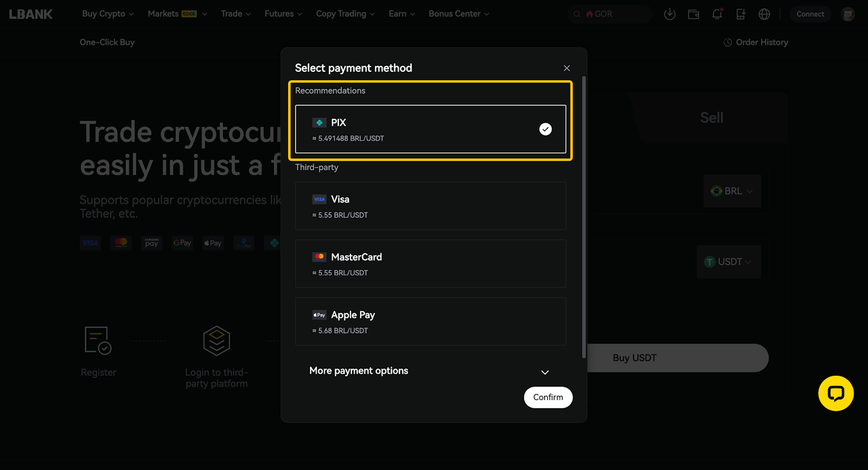This screenshot has width=868, height=470.
Task: Open the USDT coin dropdown
Action: click(x=728, y=262)
